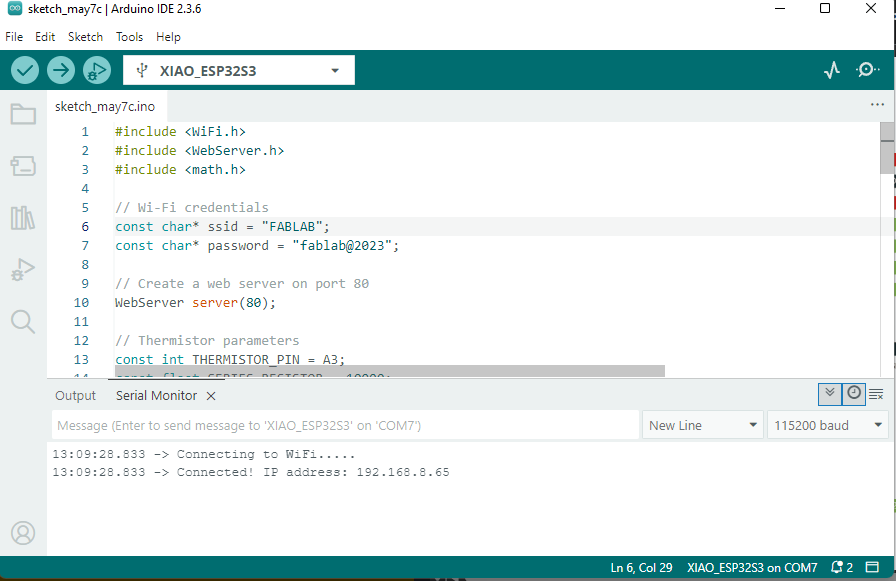
Task: Open the Sketch menu
Action: [86, 37]
